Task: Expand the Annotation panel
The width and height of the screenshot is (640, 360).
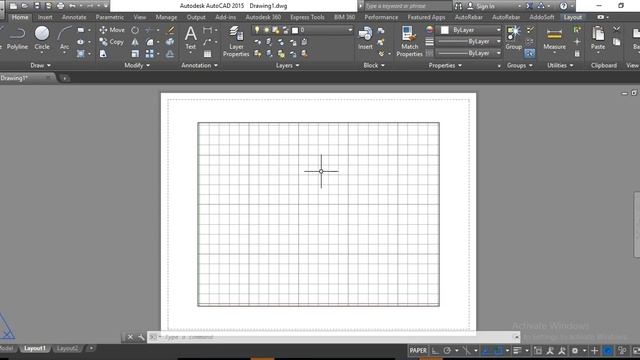Action: click(199, 65)
